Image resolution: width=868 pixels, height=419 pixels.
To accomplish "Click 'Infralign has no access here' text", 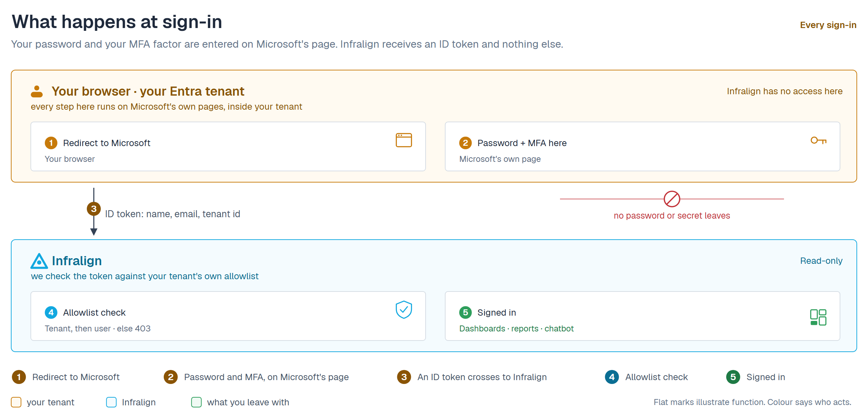I will [x=785, y=91].
